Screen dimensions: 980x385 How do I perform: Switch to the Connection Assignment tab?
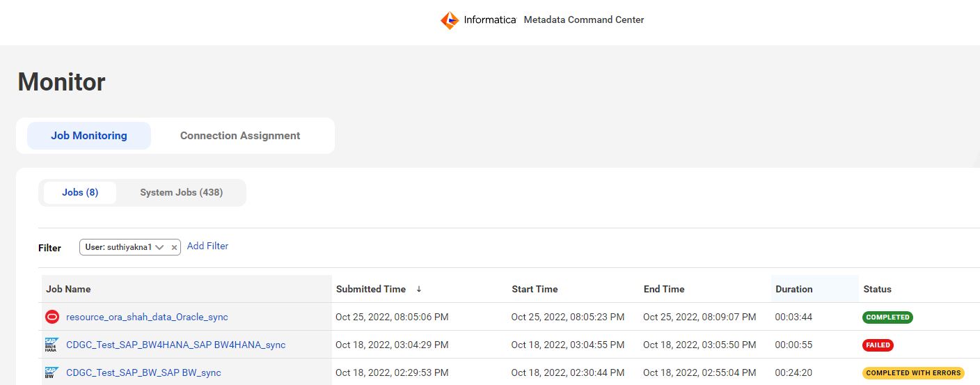pyautogui.click(x=240, y=136)
